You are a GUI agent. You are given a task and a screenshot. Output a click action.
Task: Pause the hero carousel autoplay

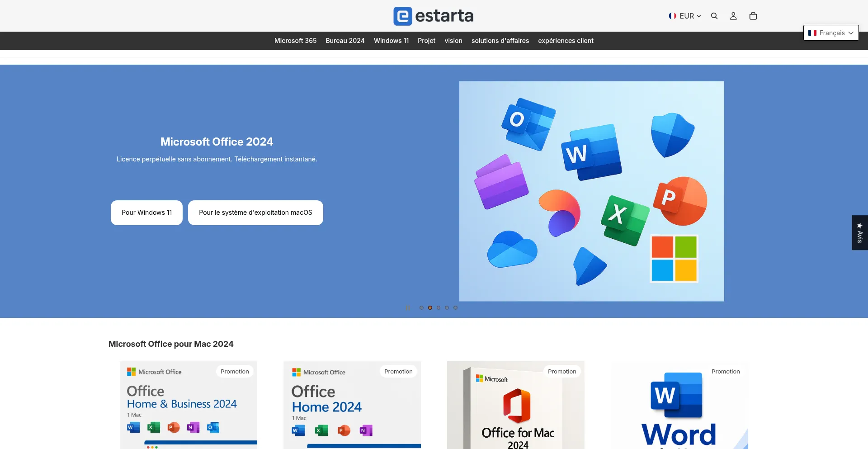[x=408, y=307]
